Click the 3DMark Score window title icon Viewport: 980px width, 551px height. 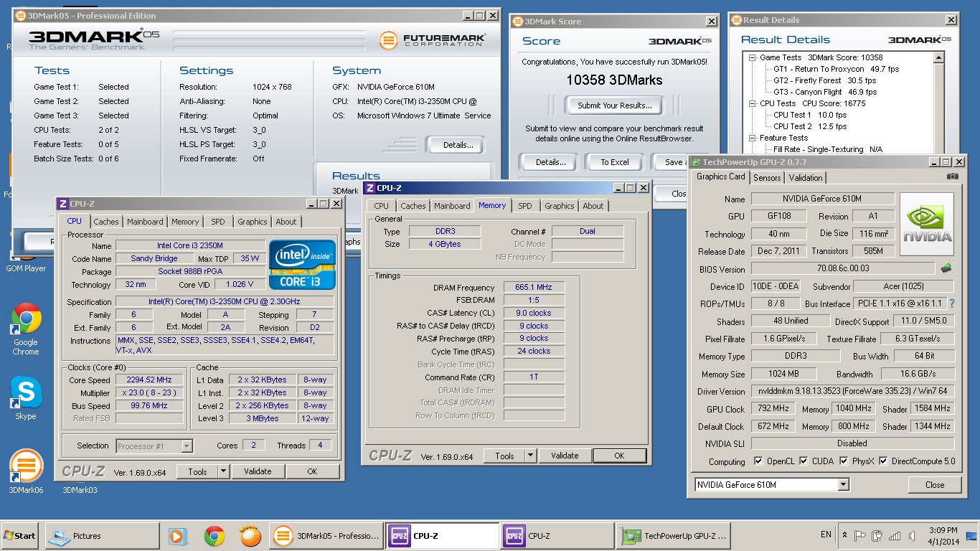pos(518,22)
